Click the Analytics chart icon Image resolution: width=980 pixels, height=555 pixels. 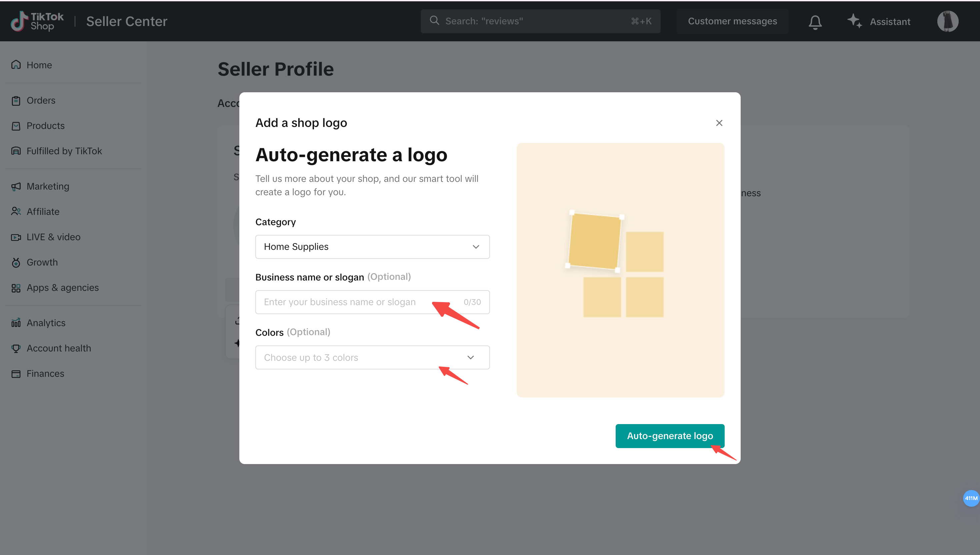[16, 323]
